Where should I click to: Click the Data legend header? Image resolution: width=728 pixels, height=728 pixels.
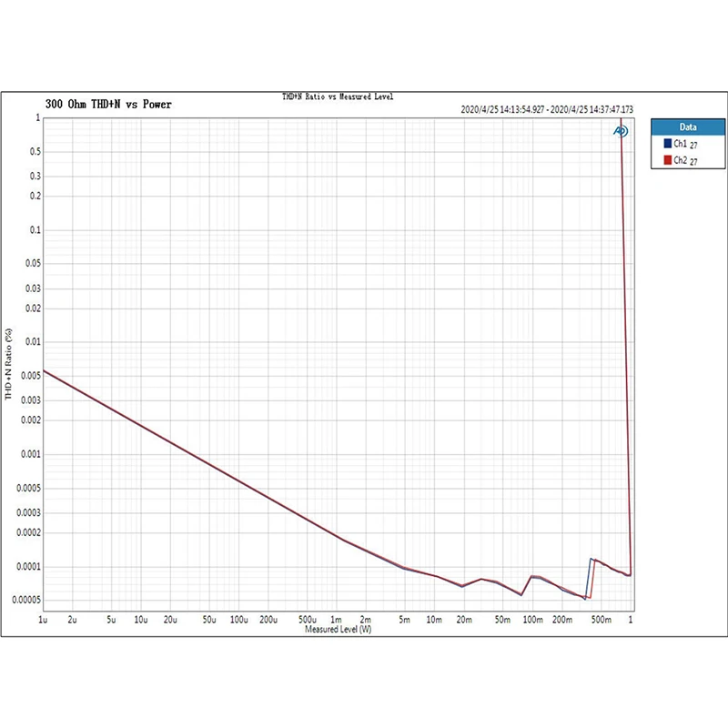click(688, 126)
